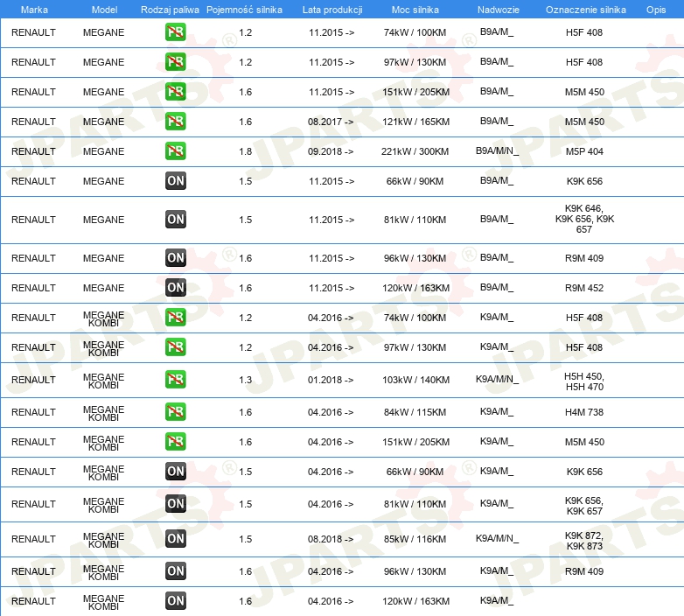Click the 85kW / 116KM power cell
This screenshot has width=684, height=616.
415,539
